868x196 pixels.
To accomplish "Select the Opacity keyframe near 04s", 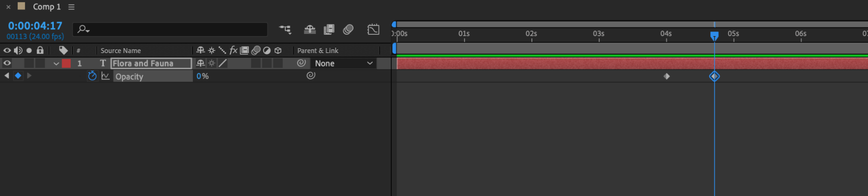I will (x=667, y=76).
